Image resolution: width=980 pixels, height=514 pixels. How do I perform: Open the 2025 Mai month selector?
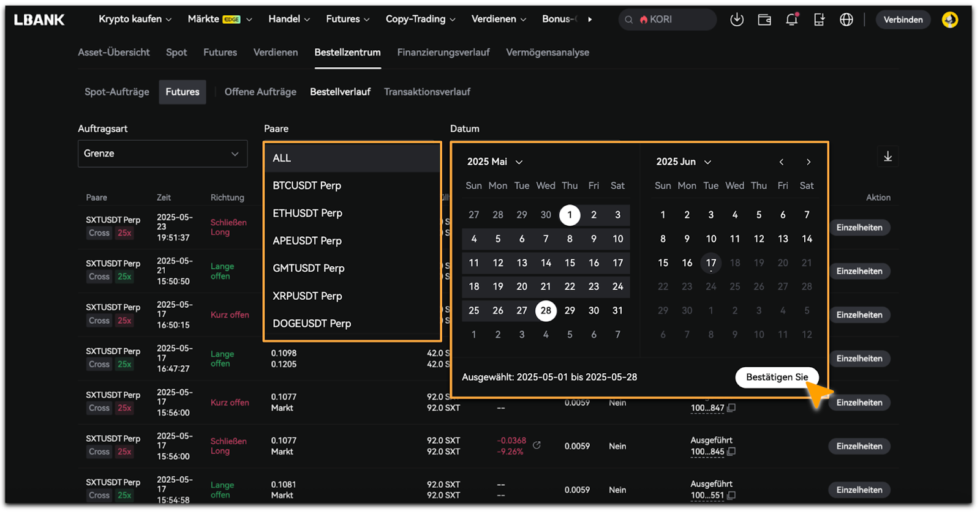[494, 162]
